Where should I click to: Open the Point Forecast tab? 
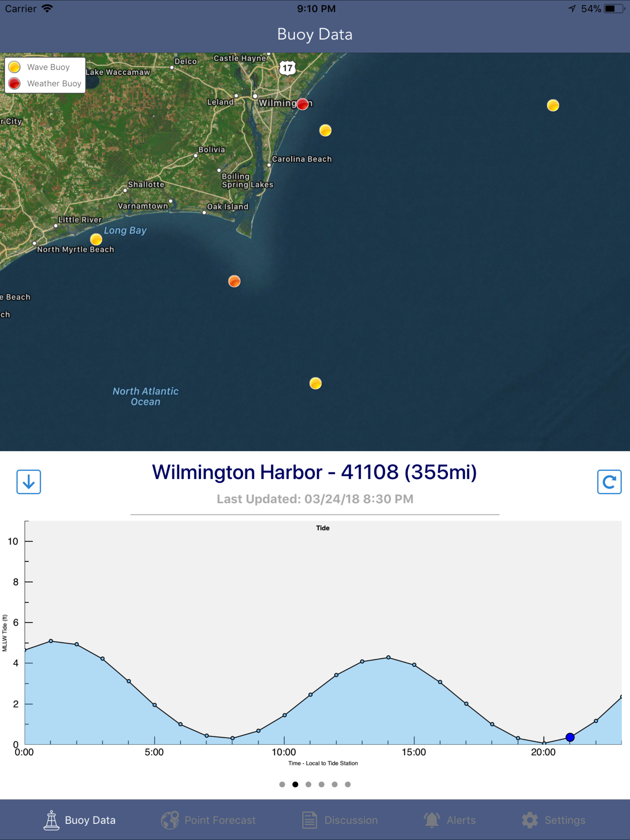(x=208, y=820)
